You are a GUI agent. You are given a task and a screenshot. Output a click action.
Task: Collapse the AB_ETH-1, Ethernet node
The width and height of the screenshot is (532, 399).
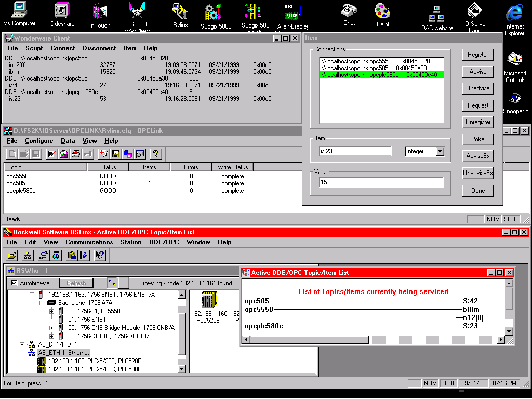pos(22,353)
